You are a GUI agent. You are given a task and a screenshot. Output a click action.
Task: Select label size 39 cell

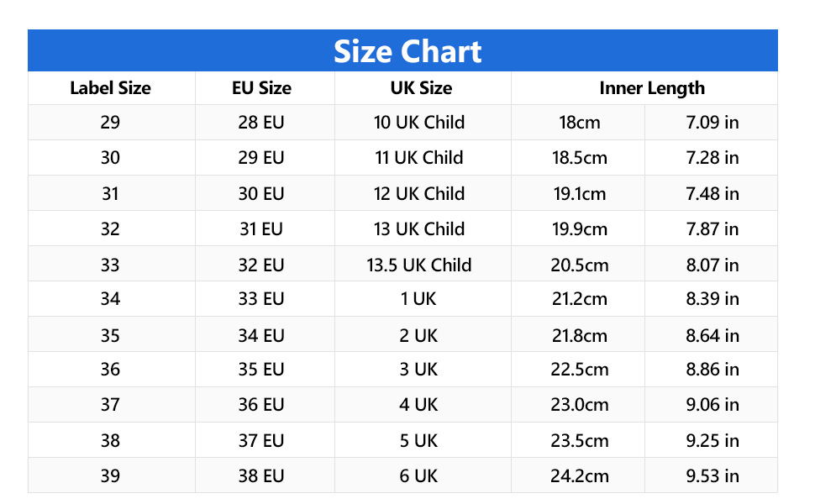110,476
